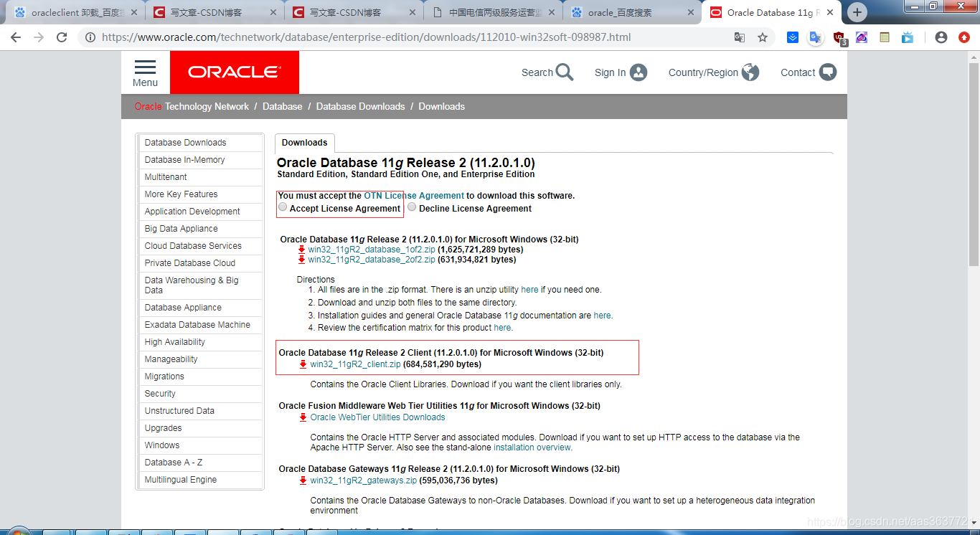Viewport: 980px width, 535px height.
Task: Download win32_11gR2_database_2of2.zip link
Action: 372,260
